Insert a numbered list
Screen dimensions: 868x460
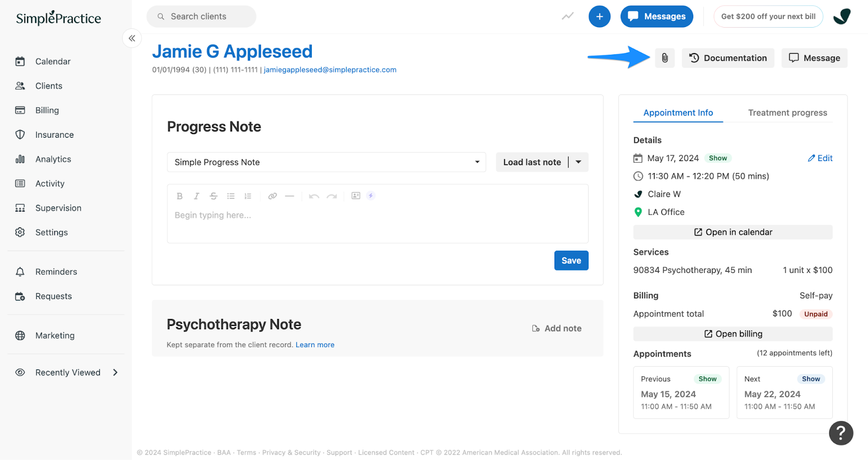click(x=248, y=196)
